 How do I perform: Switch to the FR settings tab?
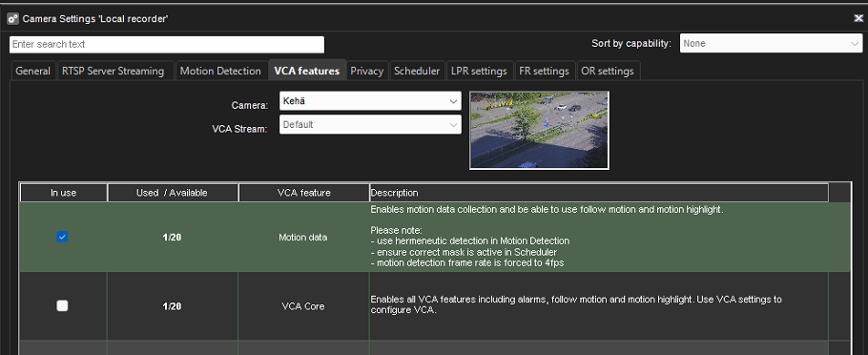pyautogui.click(x=544, y=71)
